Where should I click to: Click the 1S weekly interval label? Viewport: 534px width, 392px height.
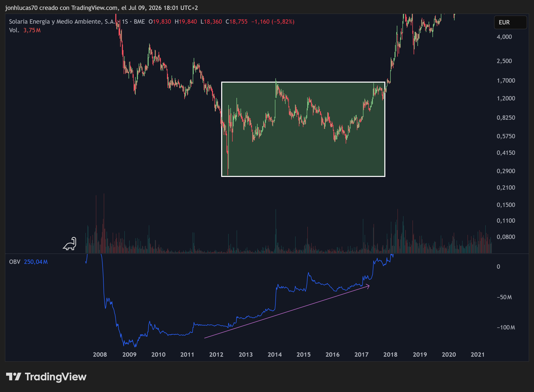pos(125,22)
